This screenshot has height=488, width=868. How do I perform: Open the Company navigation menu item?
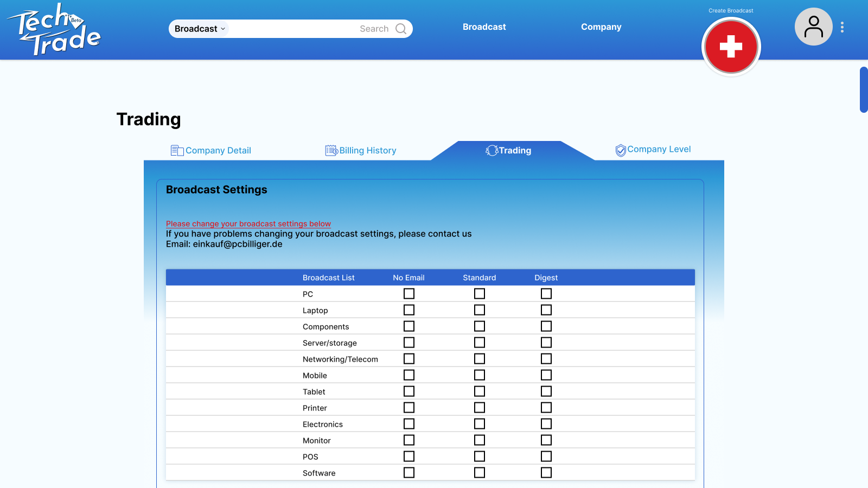click(601, 27)
